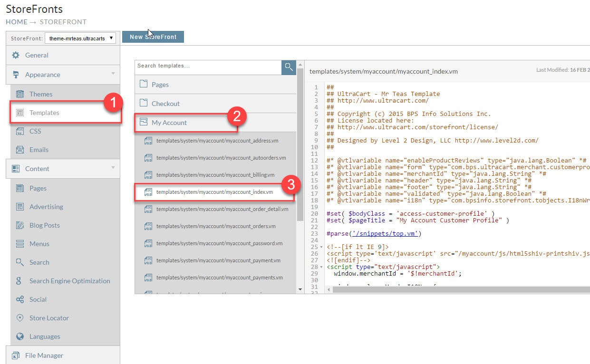Viewport: 590px width, 364px height.
Task: Open Blog Posts from the sidebar
Action: (44, 225)
